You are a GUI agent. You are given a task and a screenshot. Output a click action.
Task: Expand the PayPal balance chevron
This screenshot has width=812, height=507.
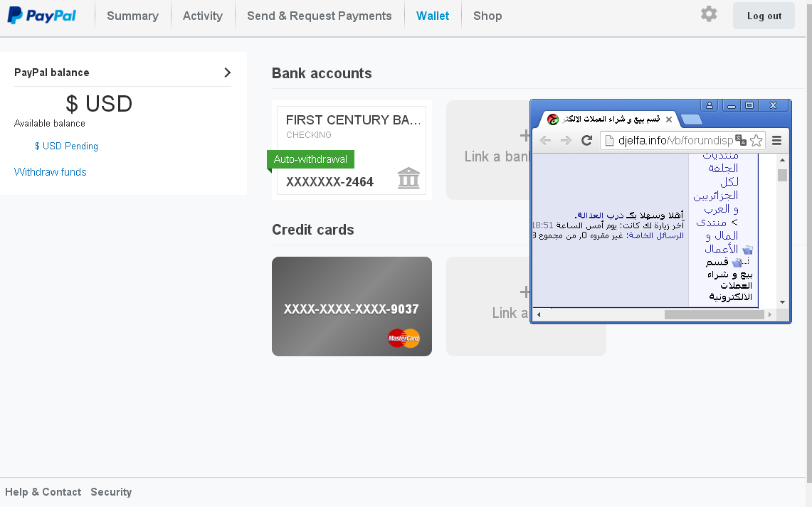click(227, 73)
